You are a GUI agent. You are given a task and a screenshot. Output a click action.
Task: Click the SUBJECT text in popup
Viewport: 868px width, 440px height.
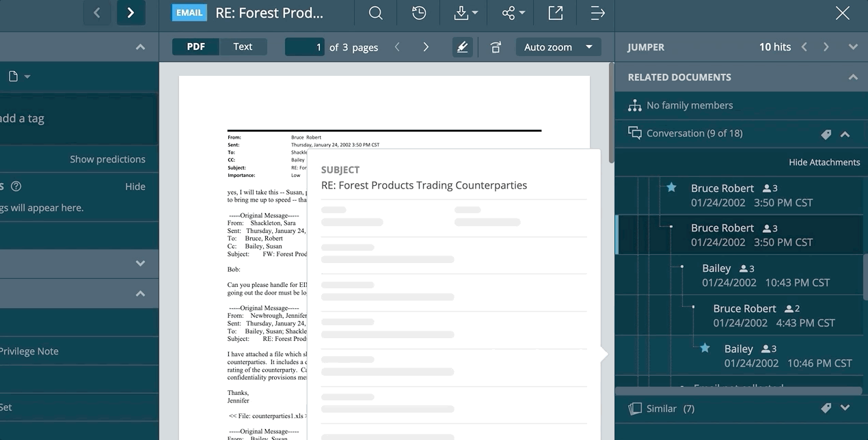pyautogui.click(x=340, y=169)
